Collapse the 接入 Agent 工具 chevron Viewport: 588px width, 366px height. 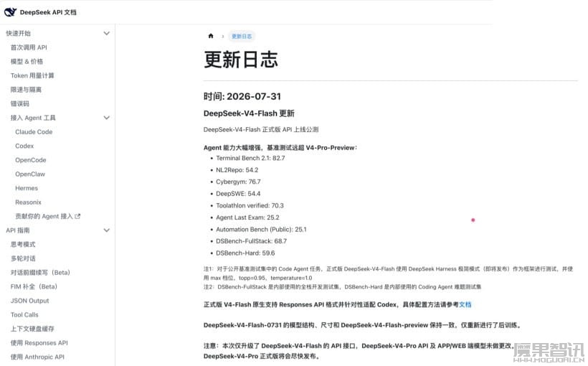click(107, 118)
